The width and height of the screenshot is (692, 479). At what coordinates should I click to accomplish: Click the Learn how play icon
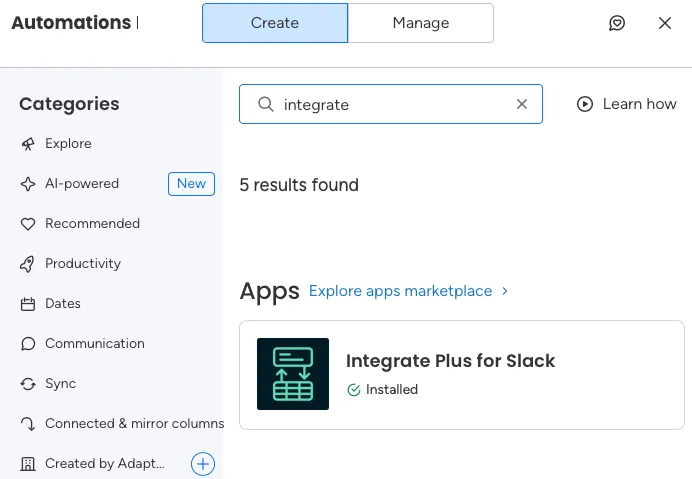pyautogui.click(x=585, y=104)
